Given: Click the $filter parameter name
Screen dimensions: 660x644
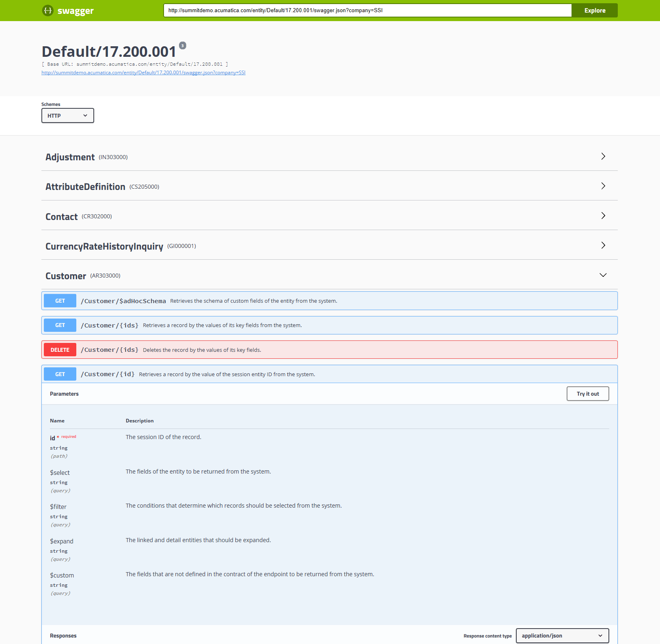Looking at the screenshot, I should click(x=58, y=507).
